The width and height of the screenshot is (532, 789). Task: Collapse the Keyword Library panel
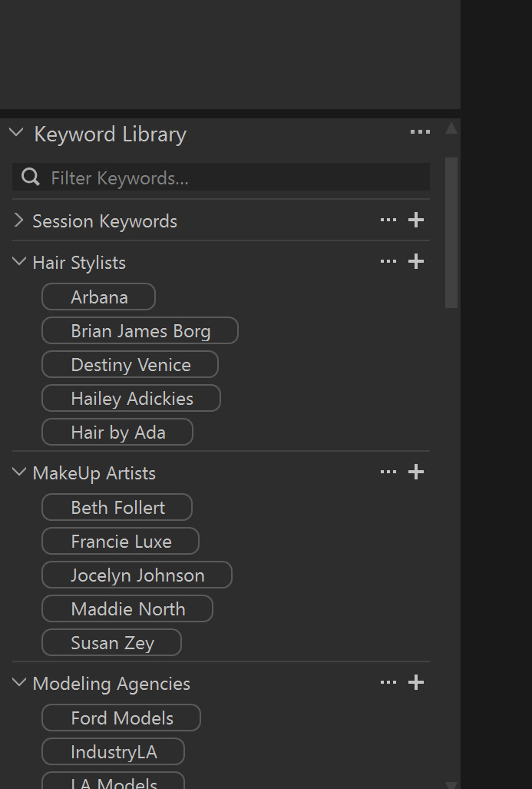click(x=17, y=133)
